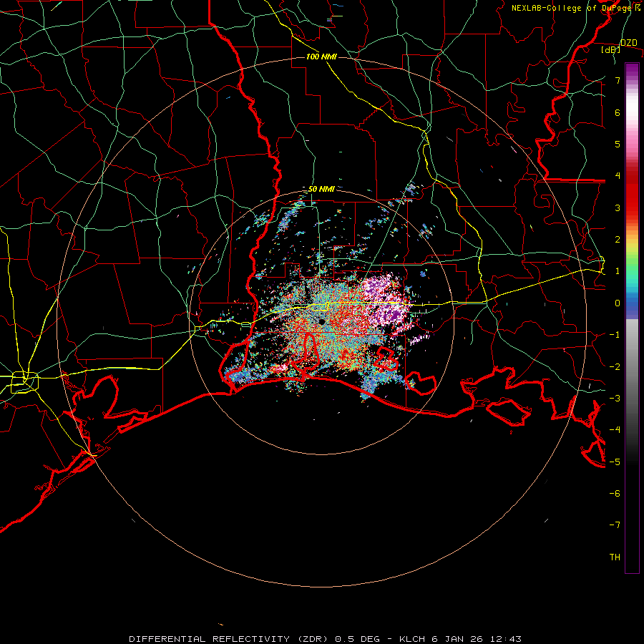Click the 1 value on color scale
Viewport: 644px width, 644px height.
[618, 271]
